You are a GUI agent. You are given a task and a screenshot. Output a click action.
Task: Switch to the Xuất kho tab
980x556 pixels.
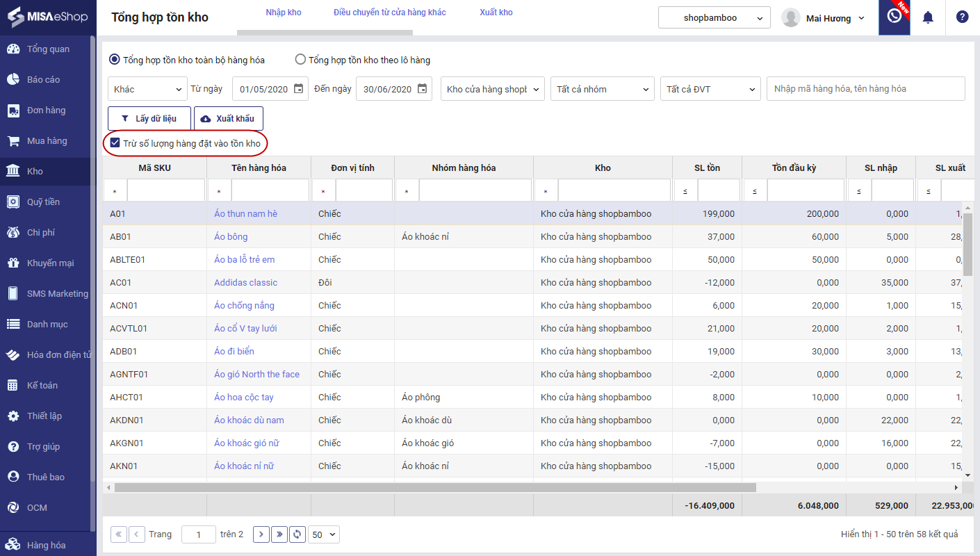pyautogui.click(x=496, y=13)
